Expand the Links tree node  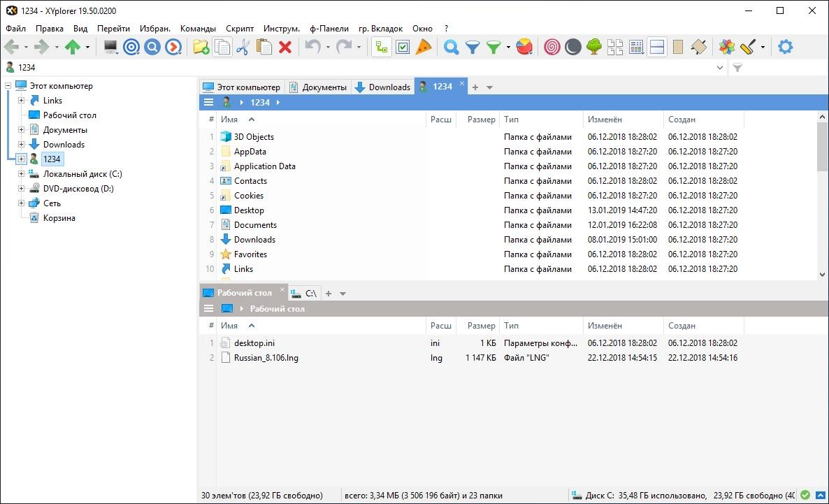[21, 101]
